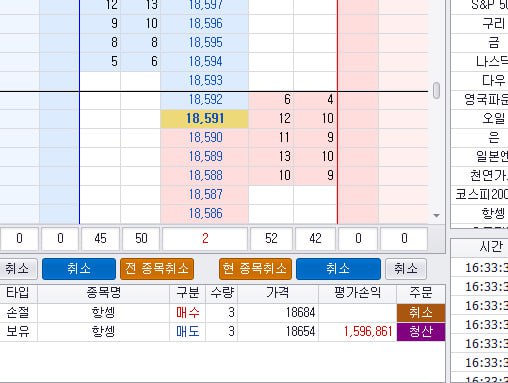This screenshot has width=508, height=383.
Task: Cancel the 손절 stop order with the brown 취소 button
Action: 421,313
